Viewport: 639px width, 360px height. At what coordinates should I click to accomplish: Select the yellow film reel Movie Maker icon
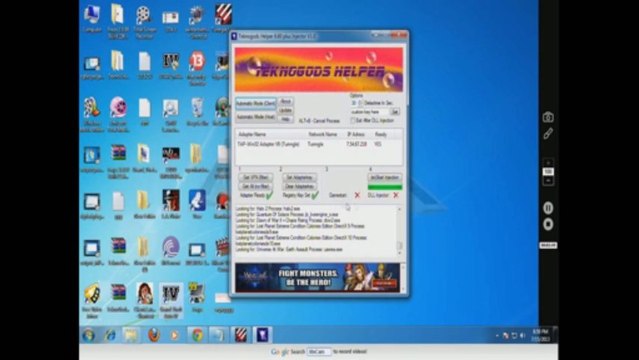92,300
